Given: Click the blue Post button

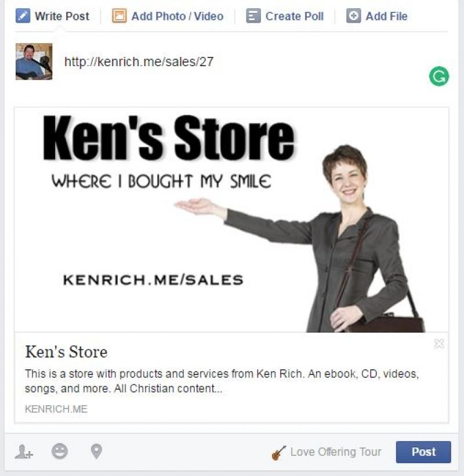Looking at the screenshot, I should click(x=423, y=452).
